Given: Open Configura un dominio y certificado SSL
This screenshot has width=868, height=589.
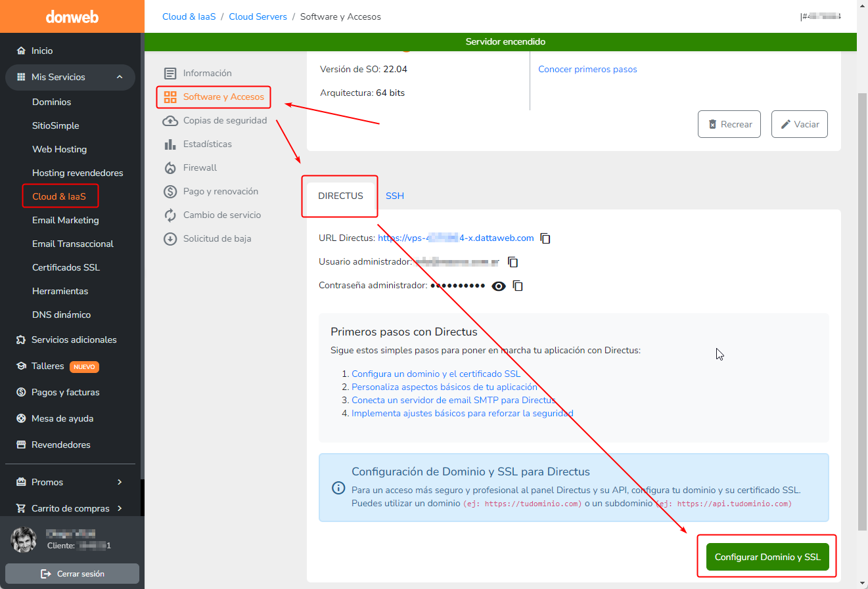Looking at the screenshot, I should coord(436,374).
